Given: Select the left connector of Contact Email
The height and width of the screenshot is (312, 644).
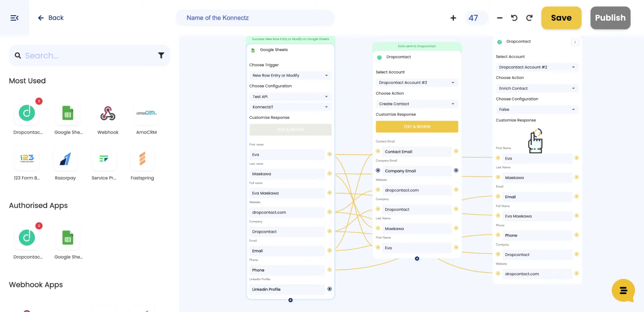Looking at the screenshot, I should point(378,151).
